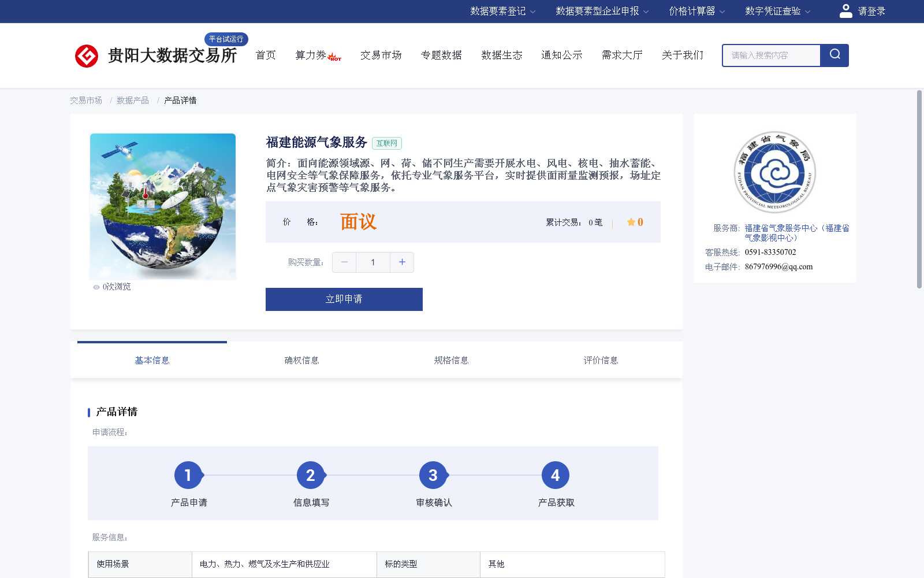The image size is (924, 578).
Task: Open service provider 福建省气象服务中心 link
Action: click(797, 233)
